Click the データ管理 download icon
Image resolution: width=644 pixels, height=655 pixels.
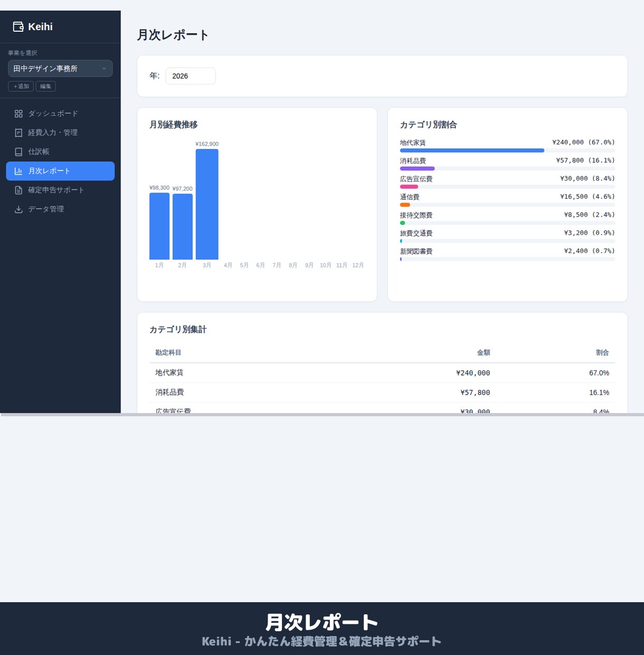pyautogui.click(x=18, y=209)
